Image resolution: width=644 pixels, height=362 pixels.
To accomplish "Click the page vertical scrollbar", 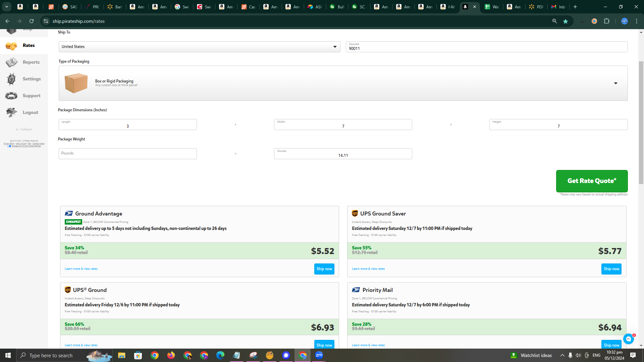I will pos(641,122).
